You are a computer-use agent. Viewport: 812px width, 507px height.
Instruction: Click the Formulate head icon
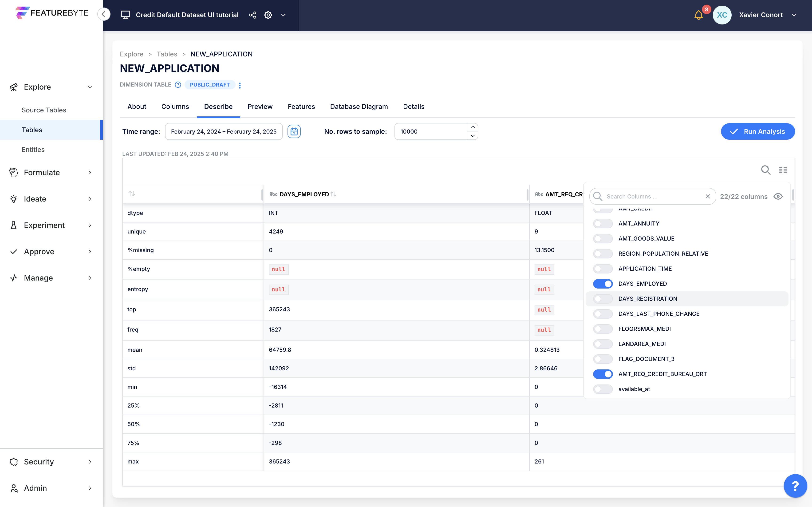pyautogui.click(x=13, y=172)
